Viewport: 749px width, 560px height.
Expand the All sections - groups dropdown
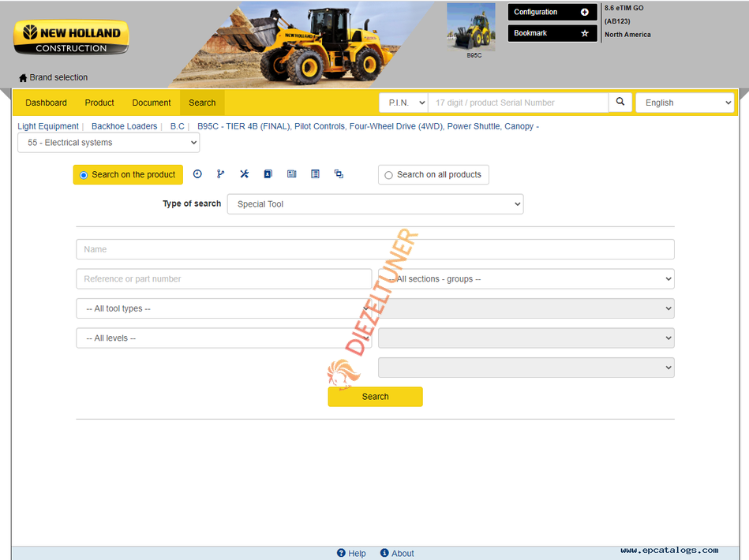coord(526,278)
